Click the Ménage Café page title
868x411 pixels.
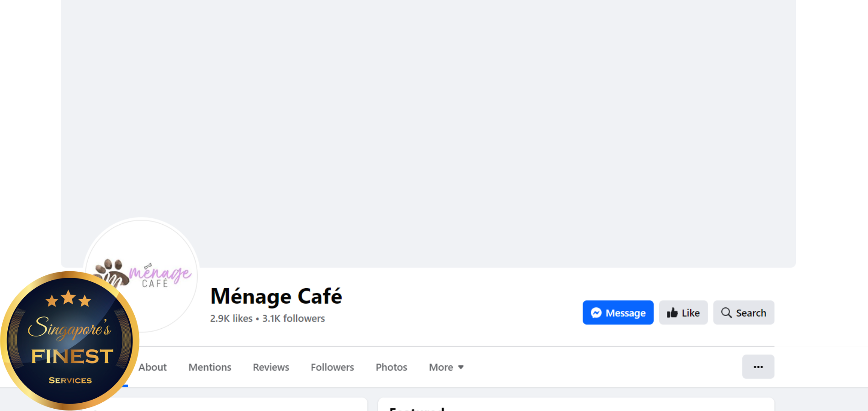(x=276, y=296)
